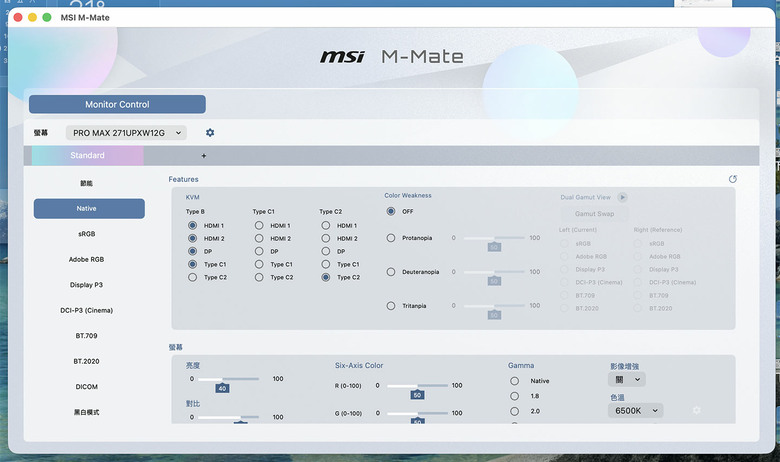Select left gamut DCI-P3 (Cinema) radio
The image size is (780, 462).
click(x=564, y=282)
